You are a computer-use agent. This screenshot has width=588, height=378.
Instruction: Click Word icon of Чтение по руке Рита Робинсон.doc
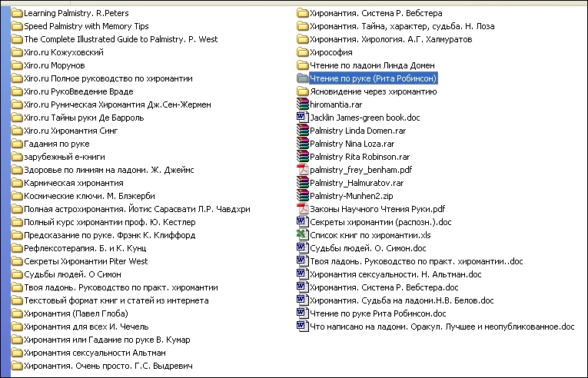pos(302,313)
